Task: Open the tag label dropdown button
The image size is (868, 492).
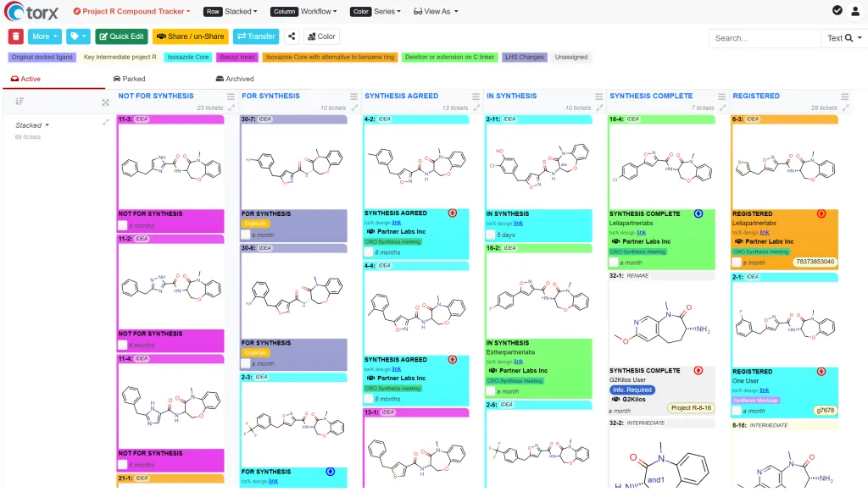Action: coord(77,36)
